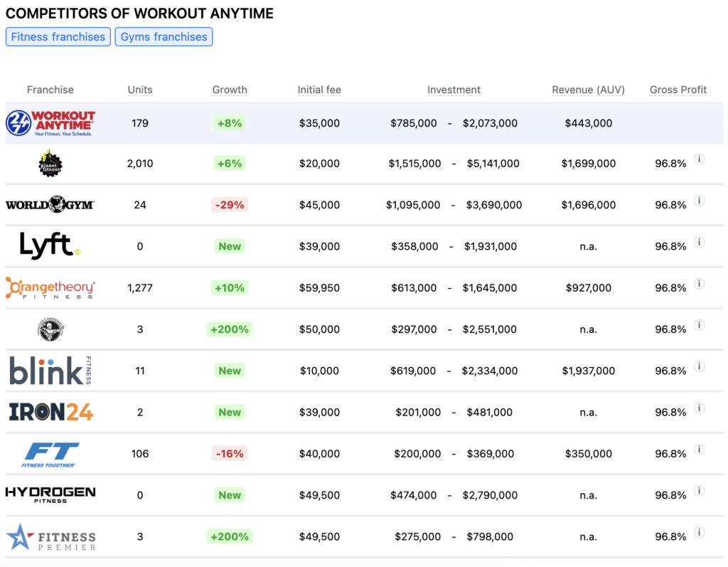Click the Units column header
728x567 pixels.
point(140,90)
